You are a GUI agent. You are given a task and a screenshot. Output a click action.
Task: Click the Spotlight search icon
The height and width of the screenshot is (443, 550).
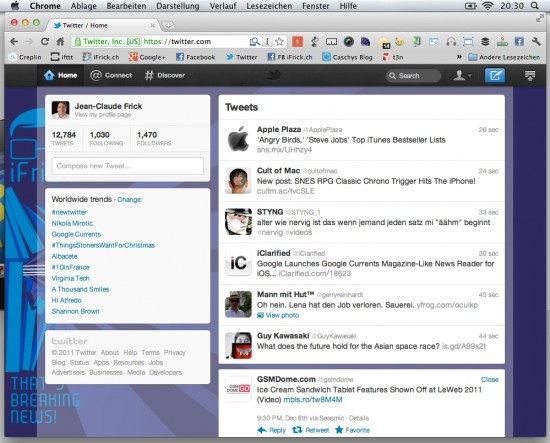[x=535, y=6]
